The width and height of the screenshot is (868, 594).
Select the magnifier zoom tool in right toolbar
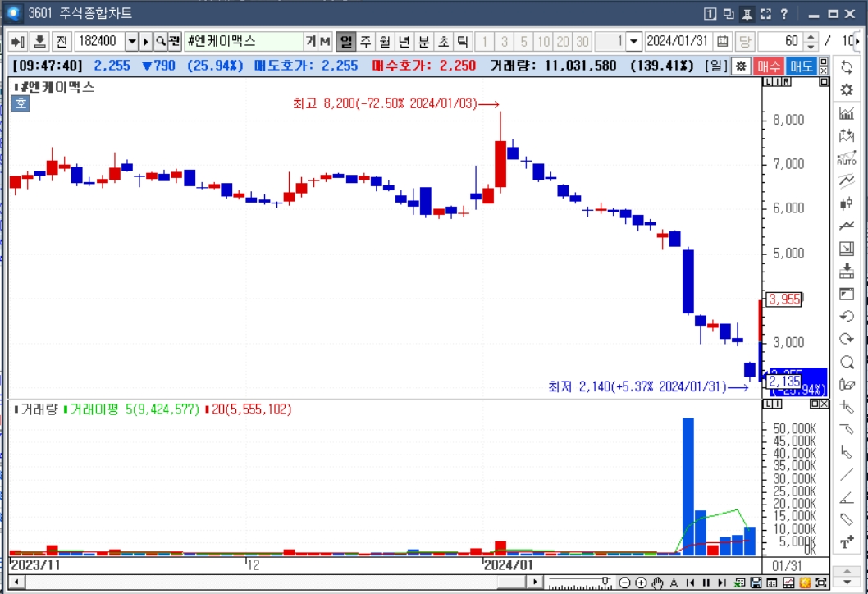pyautogui.click(x=847, y=362)
